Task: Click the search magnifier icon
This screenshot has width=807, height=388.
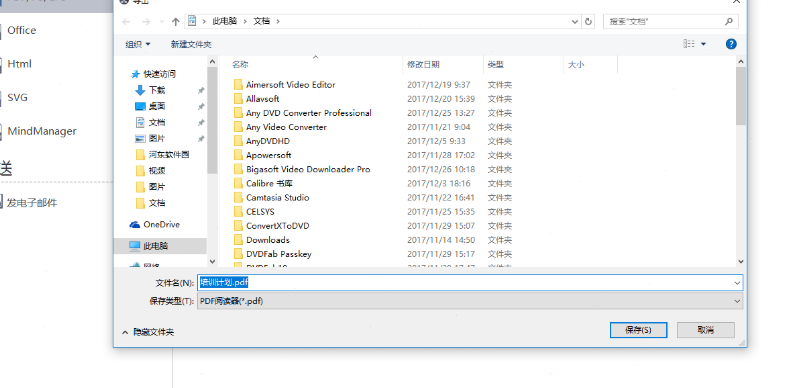Action: [729, 22]
